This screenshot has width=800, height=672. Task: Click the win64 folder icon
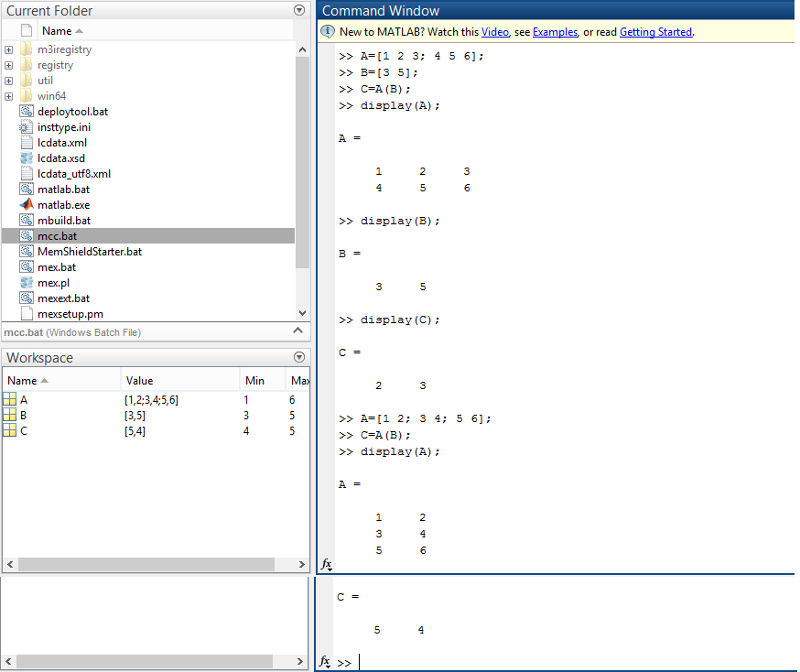coord(27,96)
